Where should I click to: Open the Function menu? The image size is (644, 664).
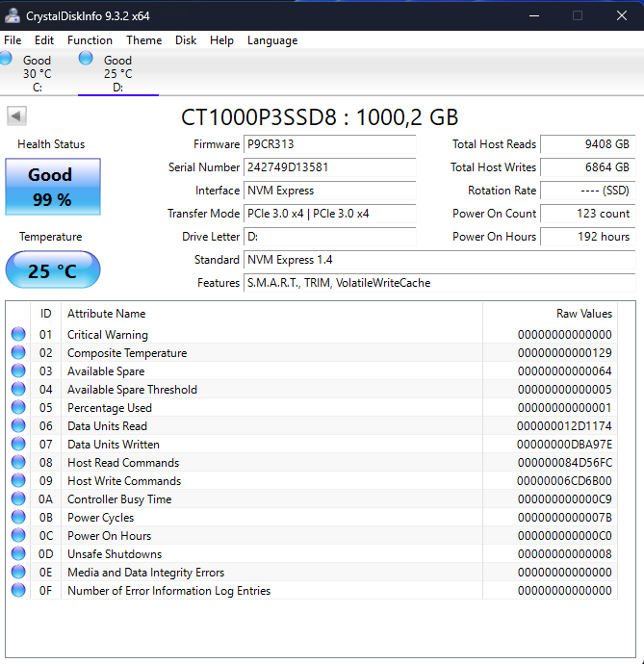pyautogui.click(x=90, y=40)
